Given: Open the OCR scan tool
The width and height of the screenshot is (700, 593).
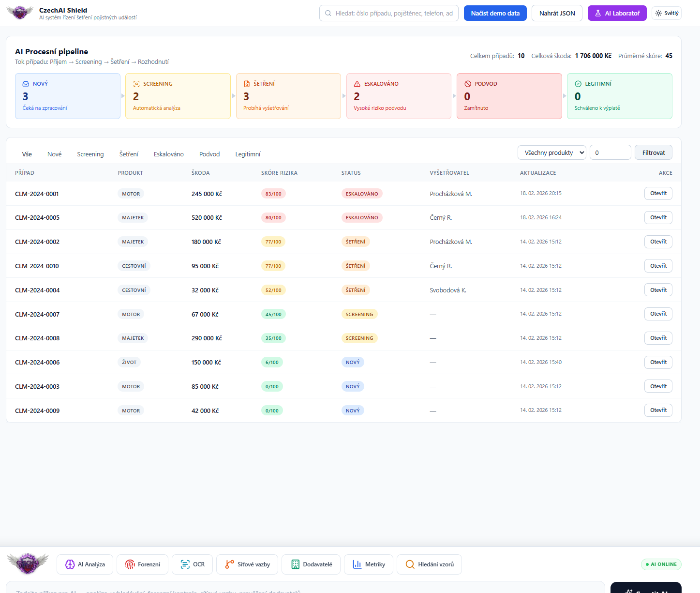Looking at the screenshot, I should point(192,564).
